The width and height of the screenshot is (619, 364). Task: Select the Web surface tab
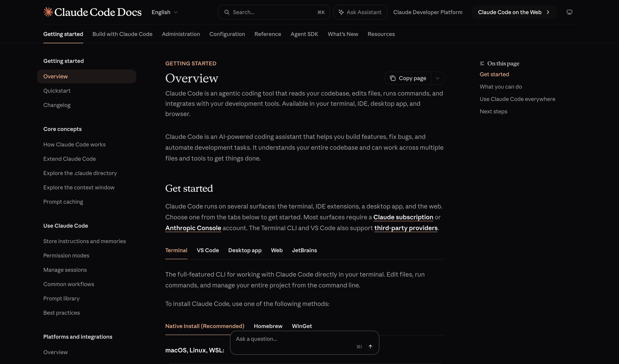(277, 250)
